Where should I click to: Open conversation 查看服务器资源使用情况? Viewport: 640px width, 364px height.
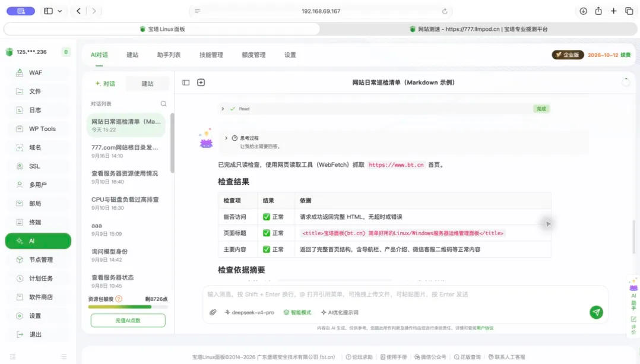click(126, 177)
